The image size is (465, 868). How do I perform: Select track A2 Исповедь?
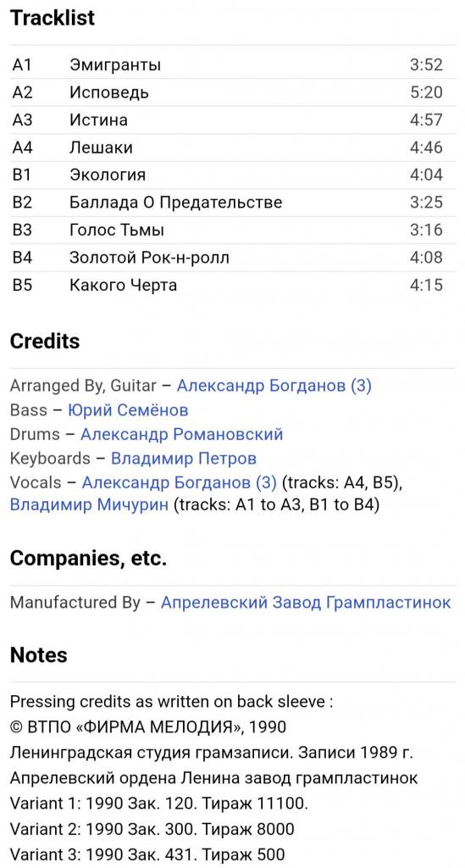233,92
